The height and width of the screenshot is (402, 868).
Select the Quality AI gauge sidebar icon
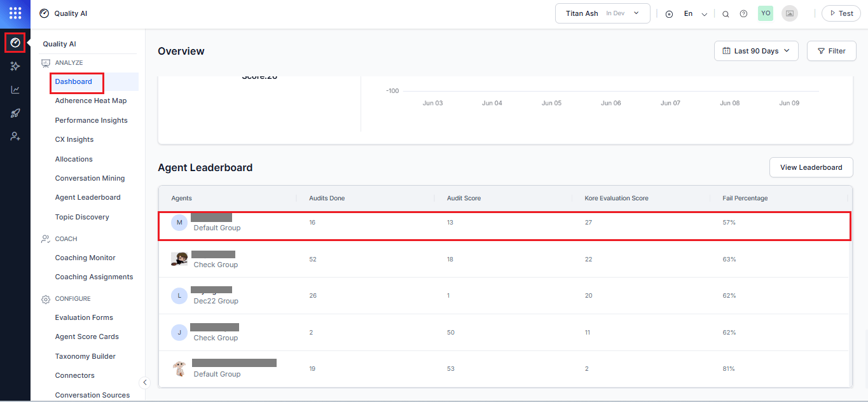(15, 43)
